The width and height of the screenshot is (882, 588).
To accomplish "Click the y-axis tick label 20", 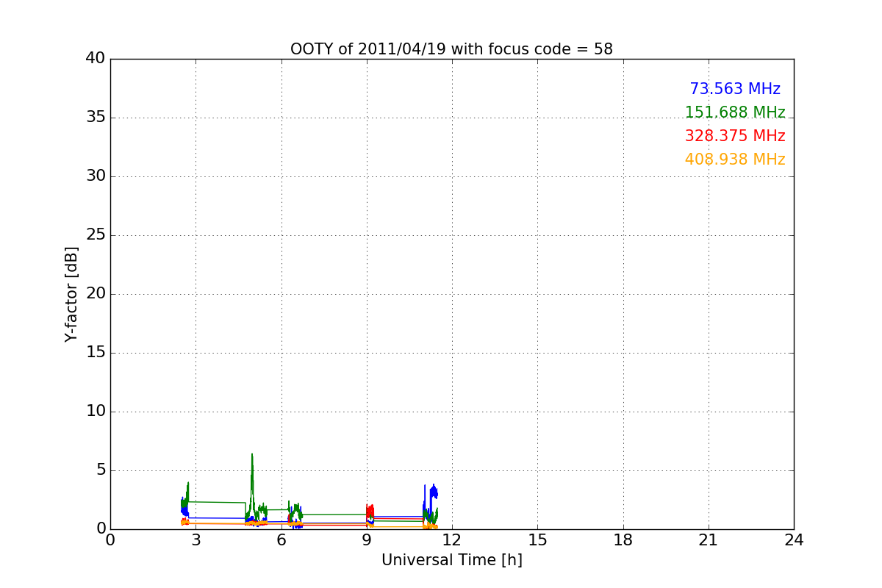I will pyautogui.click(x=96, y=294).
